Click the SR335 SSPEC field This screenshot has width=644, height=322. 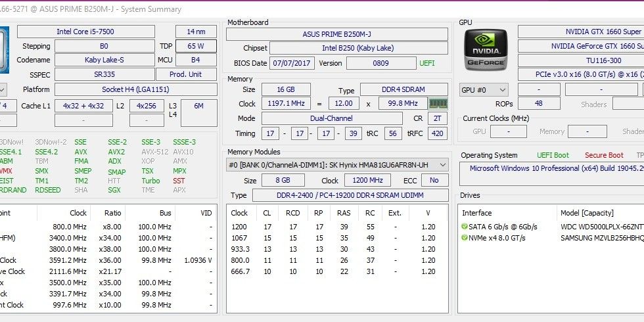click(104, 74)
